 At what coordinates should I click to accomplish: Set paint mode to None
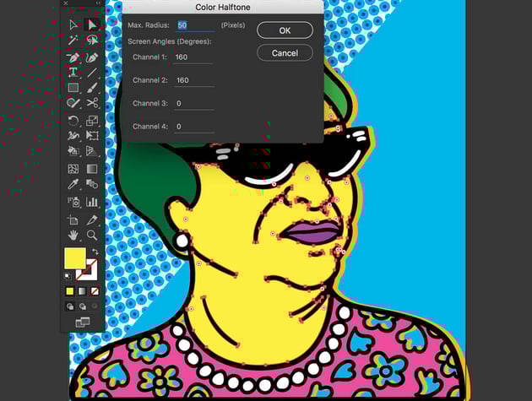click(95, 291)
